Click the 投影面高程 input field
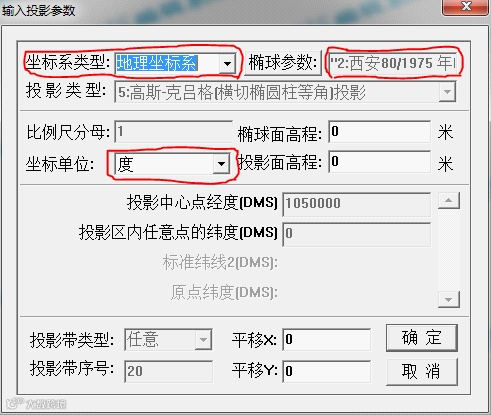The width and height of the screenshot is (491, 415). (x=379, y=162)
